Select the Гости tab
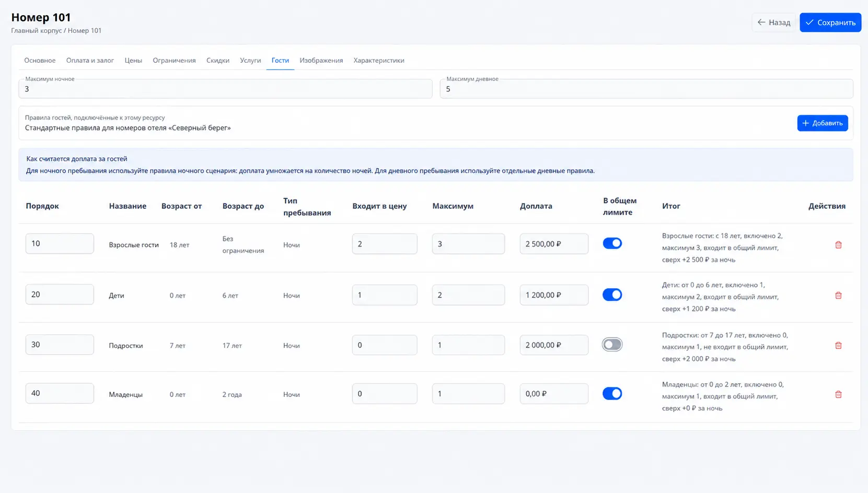 pyautogui.click(x=280, y=61)
